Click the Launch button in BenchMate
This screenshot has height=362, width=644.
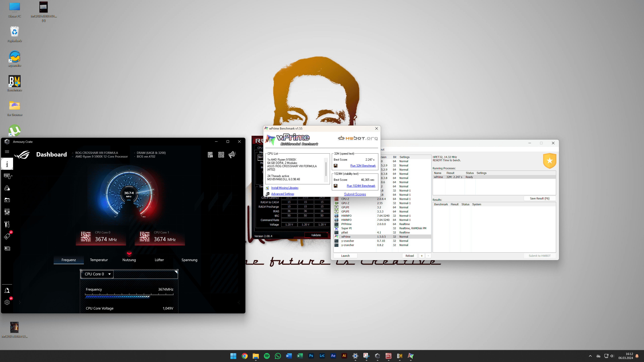click(345, 256)
